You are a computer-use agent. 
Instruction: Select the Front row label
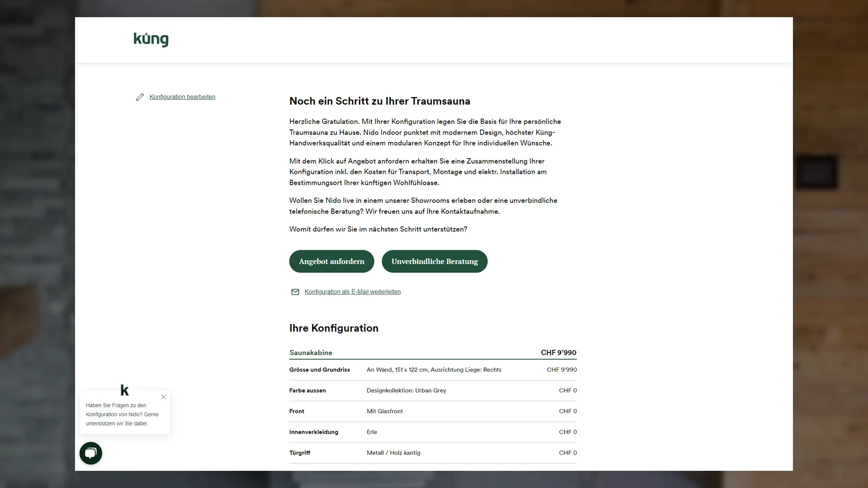tap(297, 411)
